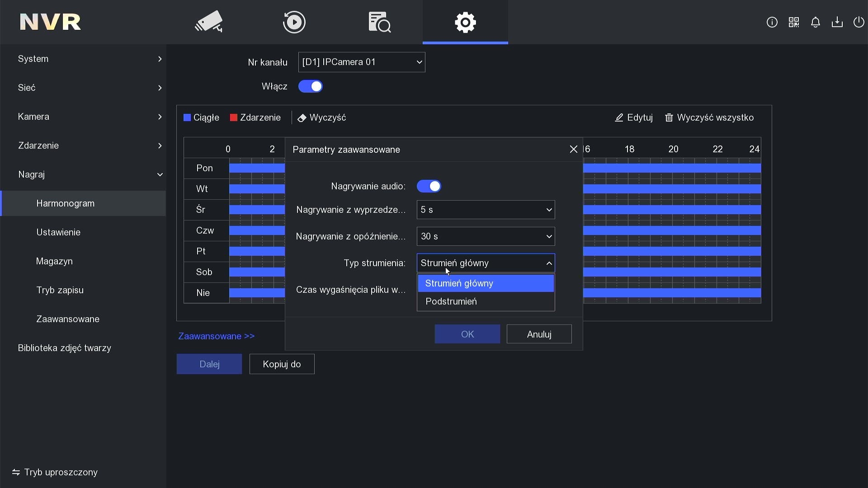Toggle the Włącz recording switch

coord(310,86)
